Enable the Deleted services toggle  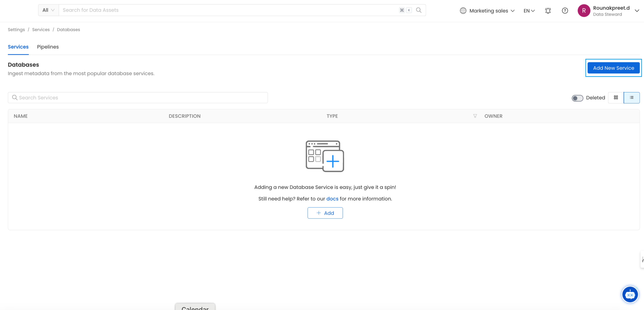pos(577,98)
